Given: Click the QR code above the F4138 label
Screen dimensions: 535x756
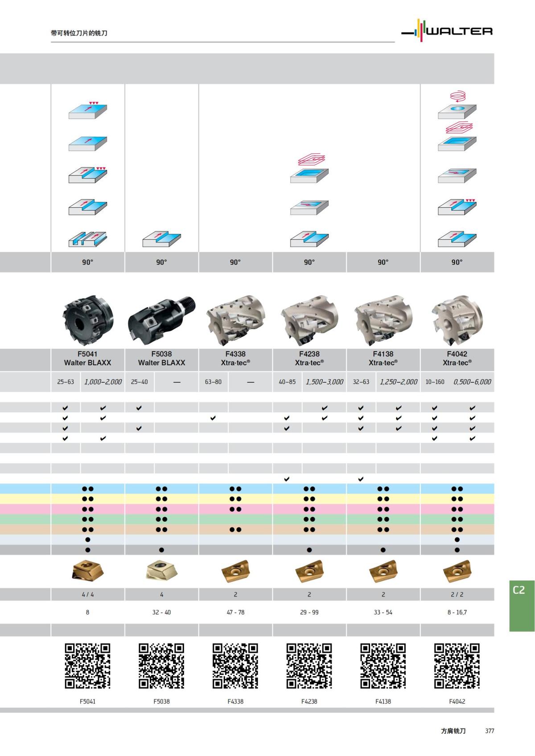Looking at the screenshot, I should click(x=383, y=666).
